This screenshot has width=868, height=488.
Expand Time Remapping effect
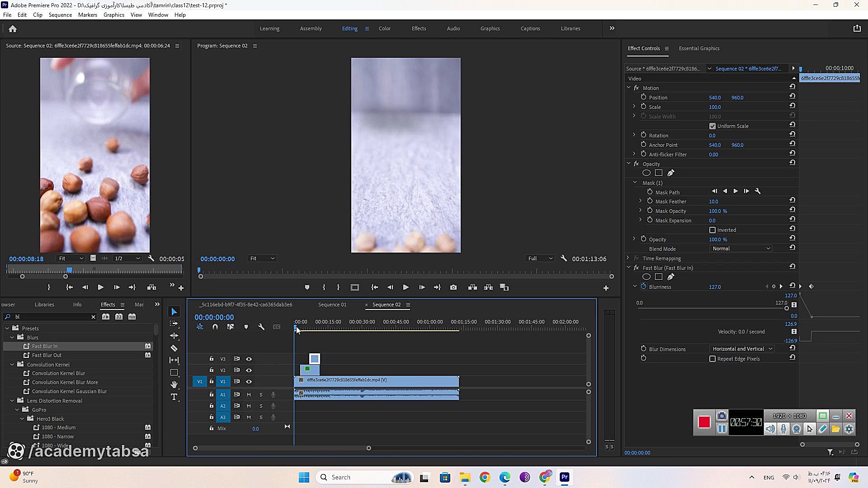click(628, 258)
